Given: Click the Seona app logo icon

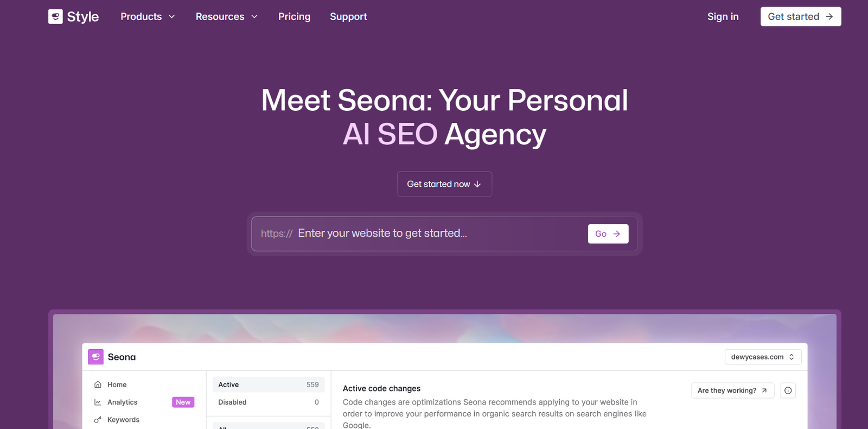Looking at the screenshot, I should (x=96, y=357).
